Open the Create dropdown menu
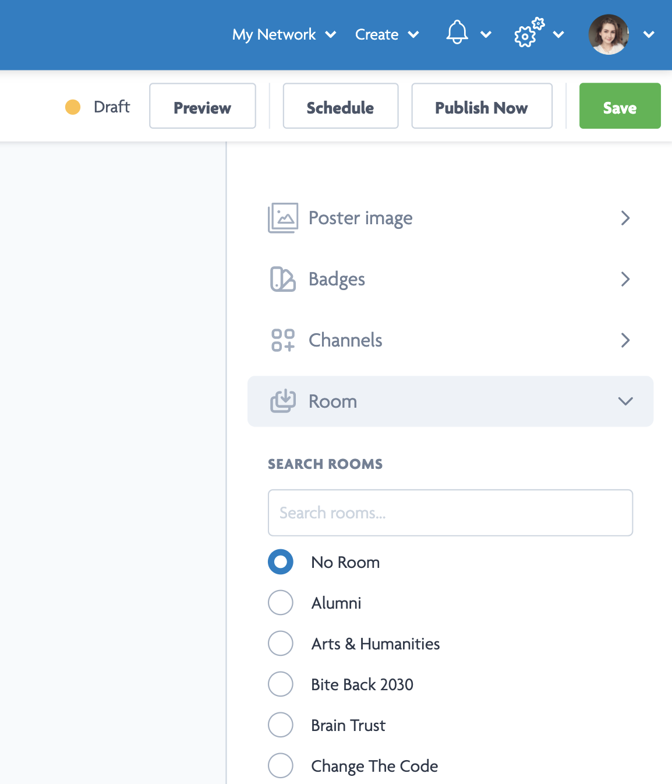 [x=387, y=34]
